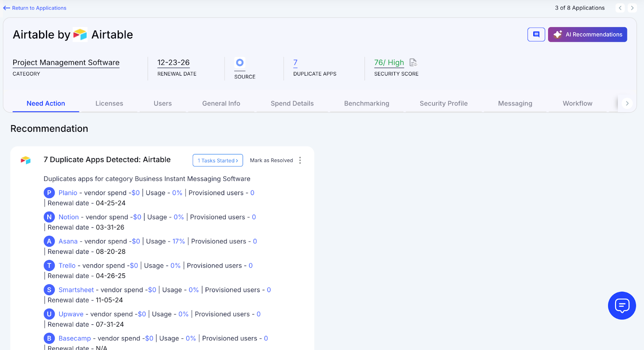Open the Planio app link
Image resolution: width=644 pixels, height=350 pixels.
68,193
